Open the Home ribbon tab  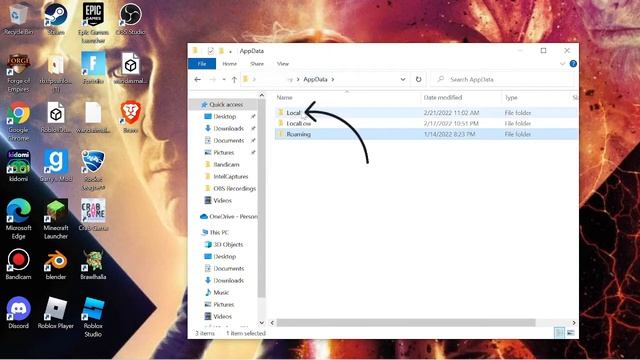(229, 64)
